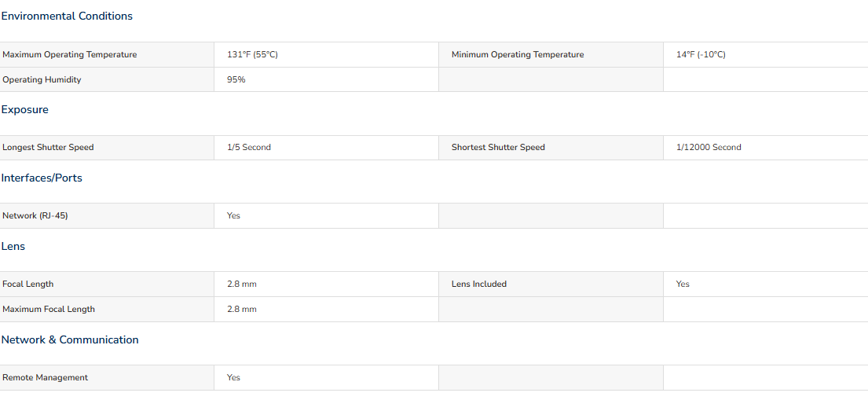Select the Longest Shutter Speed label
Viewport: 868px width, 400px height.
(48, 148)
